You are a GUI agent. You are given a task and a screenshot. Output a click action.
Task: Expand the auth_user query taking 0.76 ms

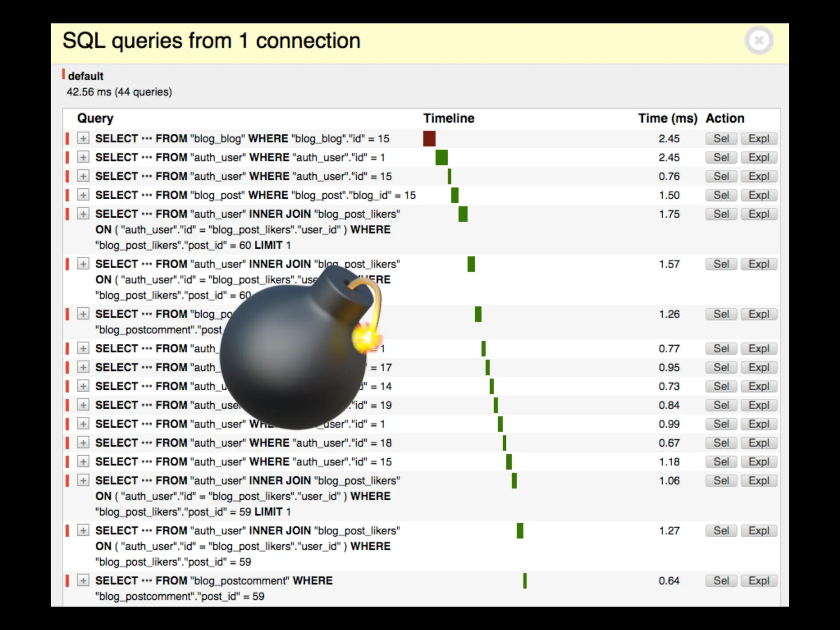(x=83, y=176)
